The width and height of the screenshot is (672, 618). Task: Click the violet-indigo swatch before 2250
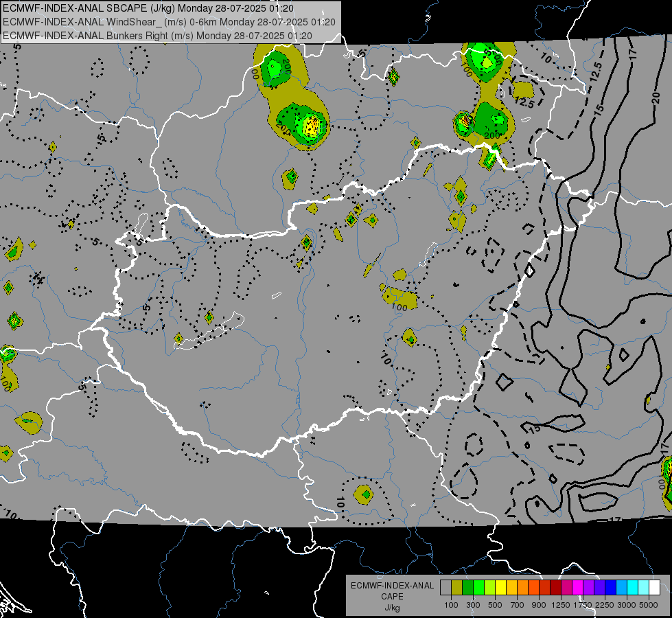click(x=599, y=587)
